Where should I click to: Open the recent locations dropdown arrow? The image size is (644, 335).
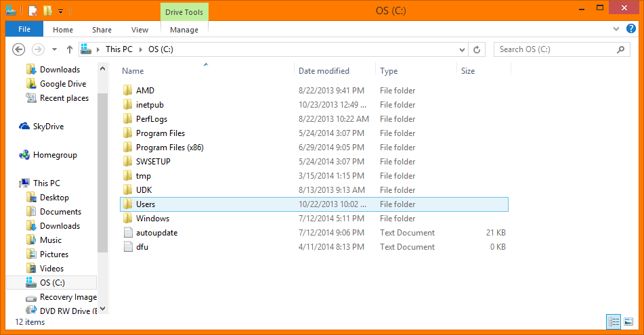click(54, 49)
